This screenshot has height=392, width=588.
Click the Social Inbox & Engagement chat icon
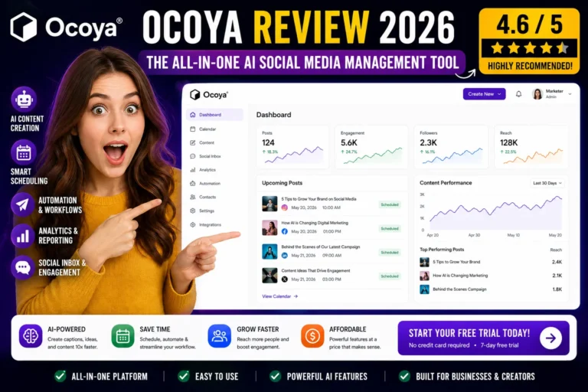pos(22,267)
